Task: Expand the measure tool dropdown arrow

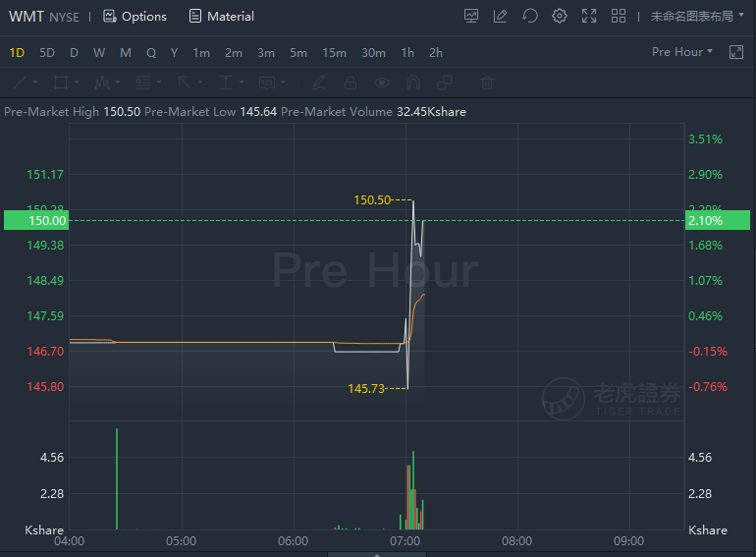Action: [242, 83]
